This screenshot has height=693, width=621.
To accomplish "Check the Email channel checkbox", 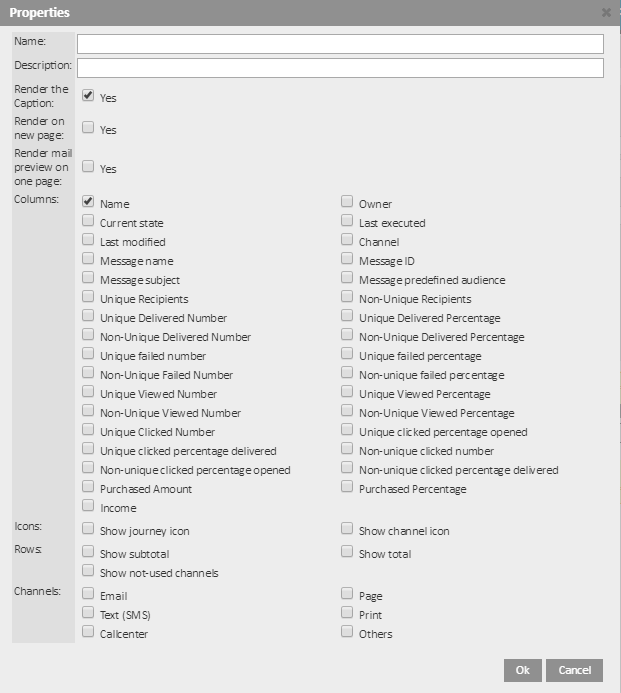I will point(88,594).
